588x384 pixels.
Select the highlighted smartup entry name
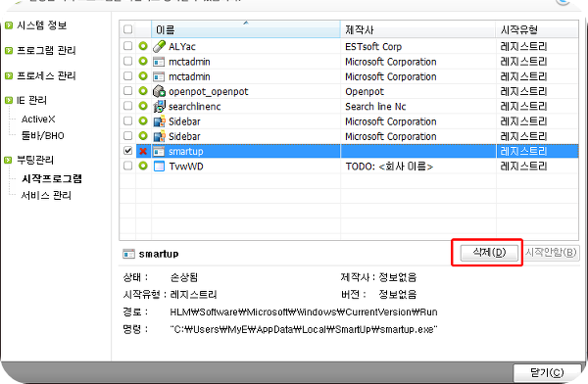tap(186, 152)
